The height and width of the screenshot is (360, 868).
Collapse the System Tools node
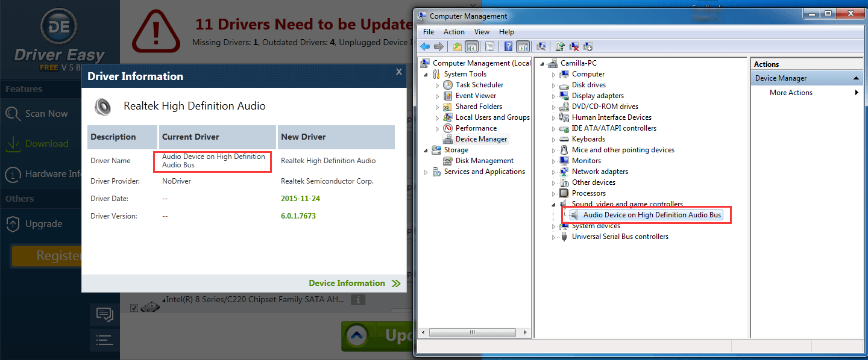[x=427, y=74]
